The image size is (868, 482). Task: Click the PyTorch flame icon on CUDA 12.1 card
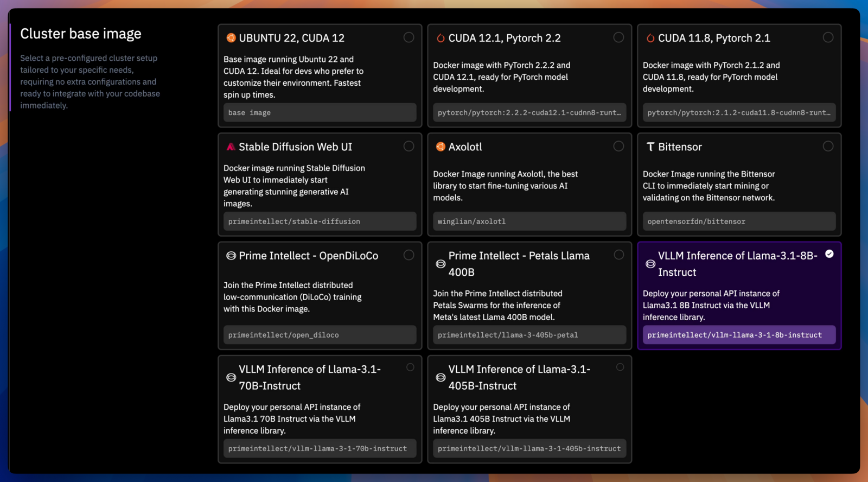point(441,38)
